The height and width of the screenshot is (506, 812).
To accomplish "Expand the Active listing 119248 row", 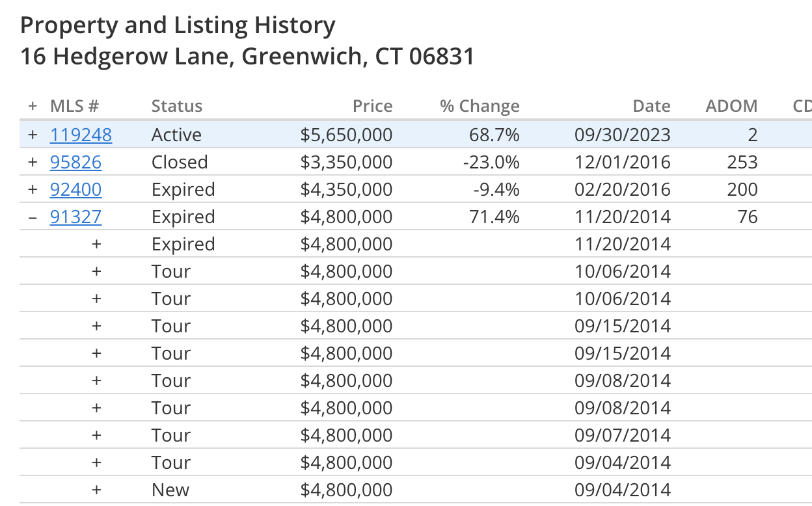I will pyautogui.click(x=33, y=135).
